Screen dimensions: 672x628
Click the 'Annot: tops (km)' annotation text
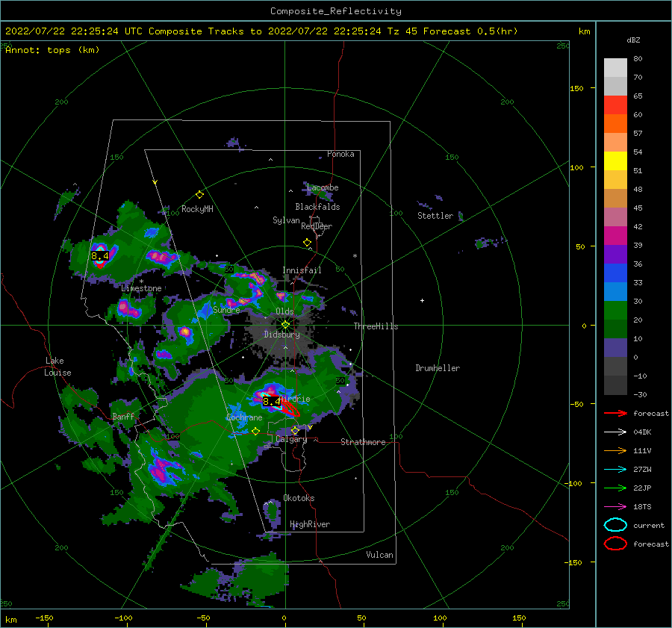[x=52, y=50]
